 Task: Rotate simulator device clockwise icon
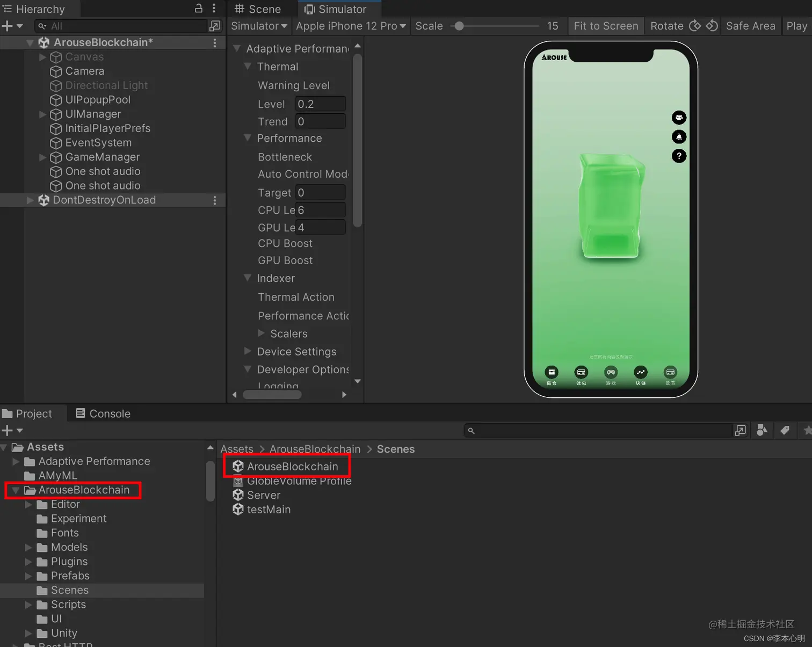[x=695, y=26]
